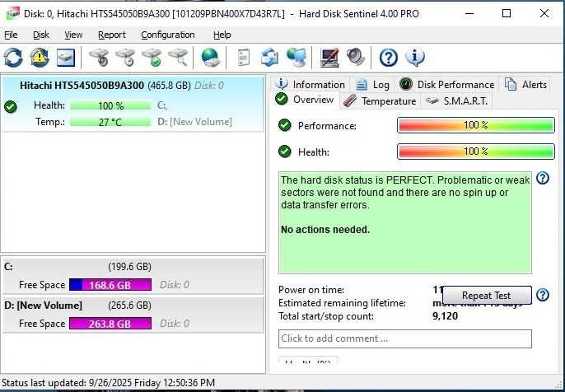
Task: Switch to the Temperature tab
Action: point(380,100)
